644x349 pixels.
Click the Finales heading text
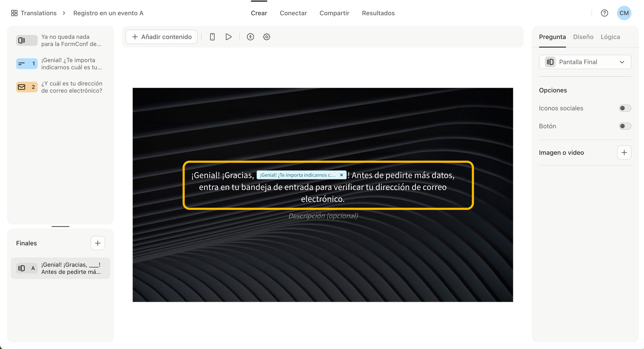pos(26,243)
